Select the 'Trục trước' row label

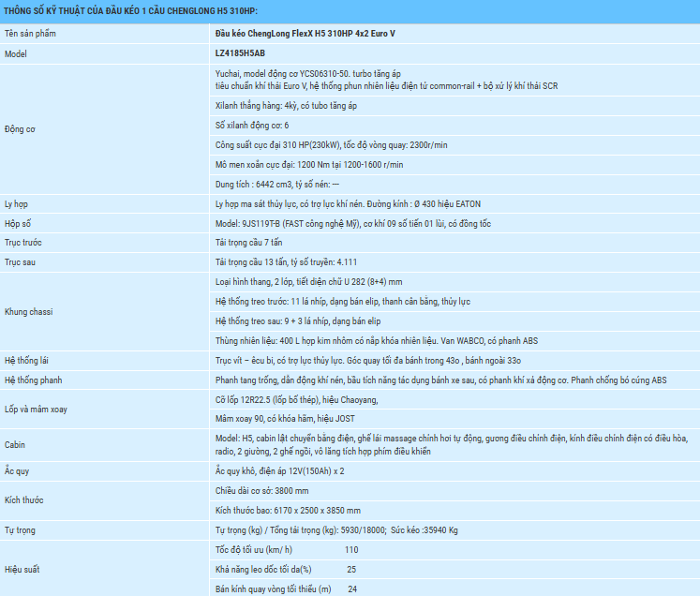tap(25, 243)
